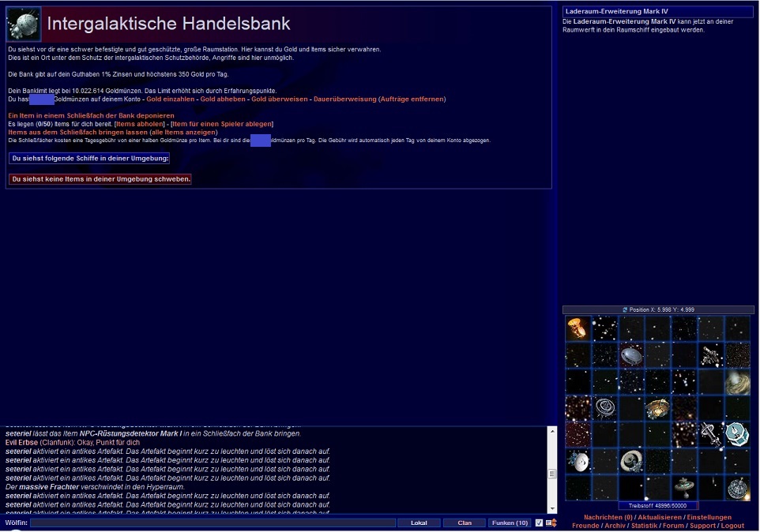The width and height of the screenshot is (760, 532).
Task: Open the Funken (10) channel
Action: pyautogui.click(x=510, y=523)
